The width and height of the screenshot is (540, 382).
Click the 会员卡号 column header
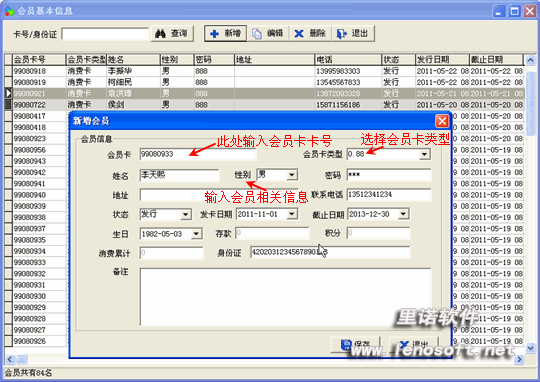(x=39, y=60)
